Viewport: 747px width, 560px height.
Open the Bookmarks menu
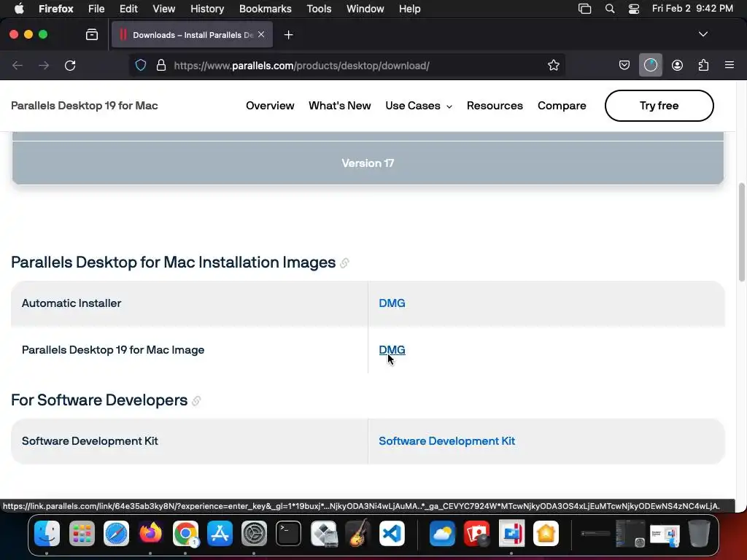[x=266, y=9]
